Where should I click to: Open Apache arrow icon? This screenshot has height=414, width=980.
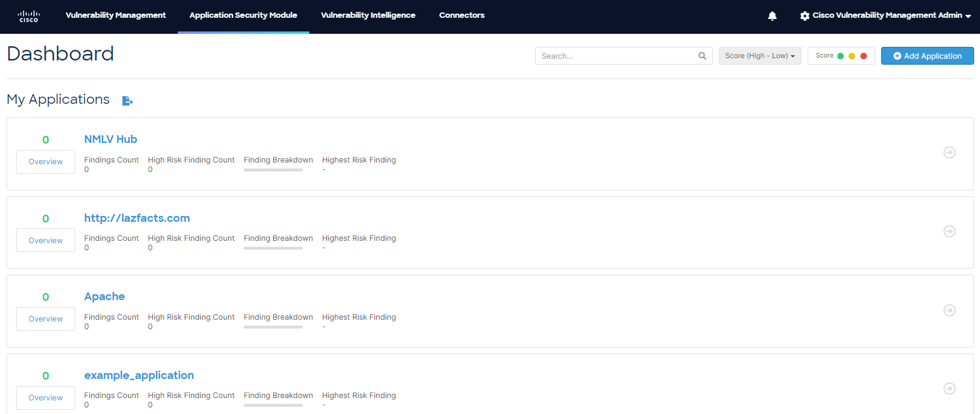949,310
